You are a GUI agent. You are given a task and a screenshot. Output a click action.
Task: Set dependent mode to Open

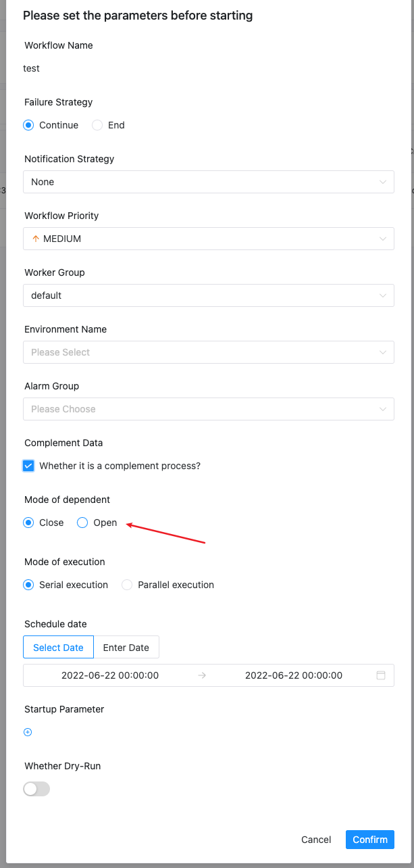pos(82,523)
